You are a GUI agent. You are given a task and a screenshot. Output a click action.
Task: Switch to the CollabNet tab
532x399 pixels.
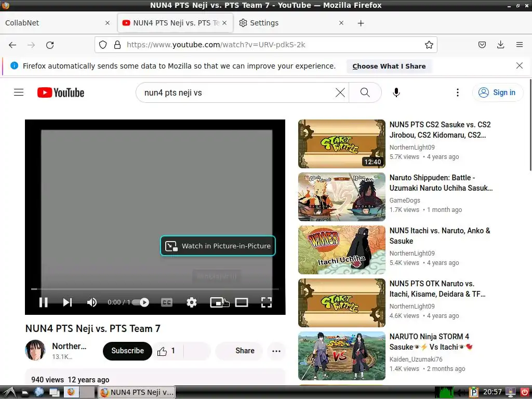pyautogui.click(x=58, y=23)
